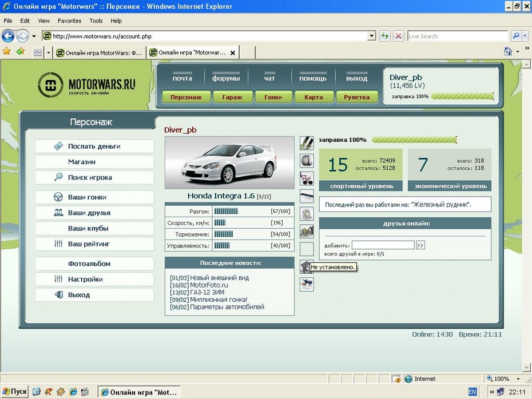Viewport: 532px width, 399px height.
Task: Open the Магазин shop link
Action: [94, 162]
